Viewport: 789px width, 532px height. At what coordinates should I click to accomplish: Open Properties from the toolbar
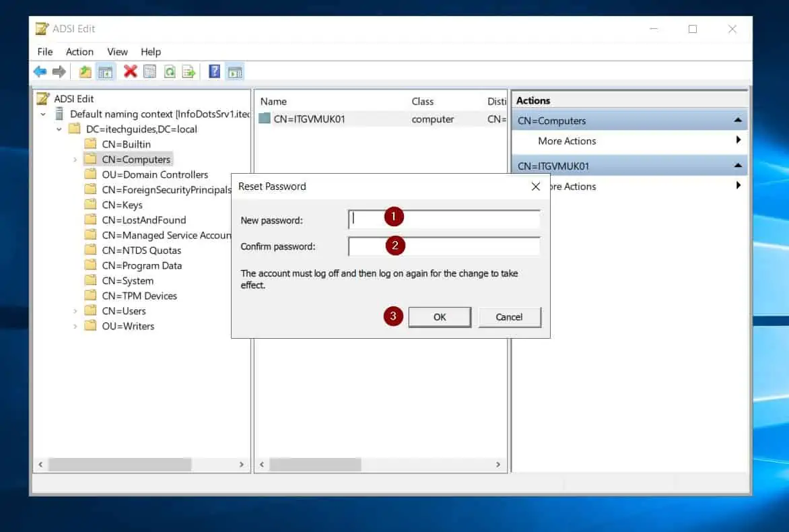(150, 71)
